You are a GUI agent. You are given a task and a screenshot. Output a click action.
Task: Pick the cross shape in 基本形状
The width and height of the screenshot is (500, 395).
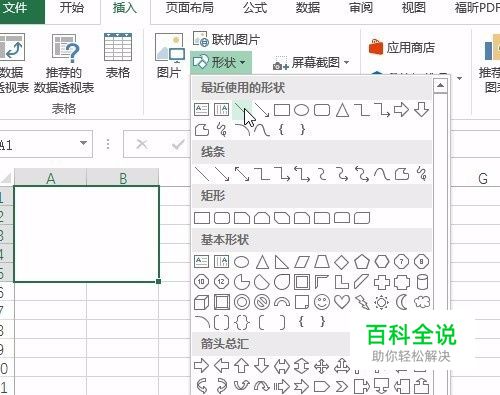click(x=382, y=282)
